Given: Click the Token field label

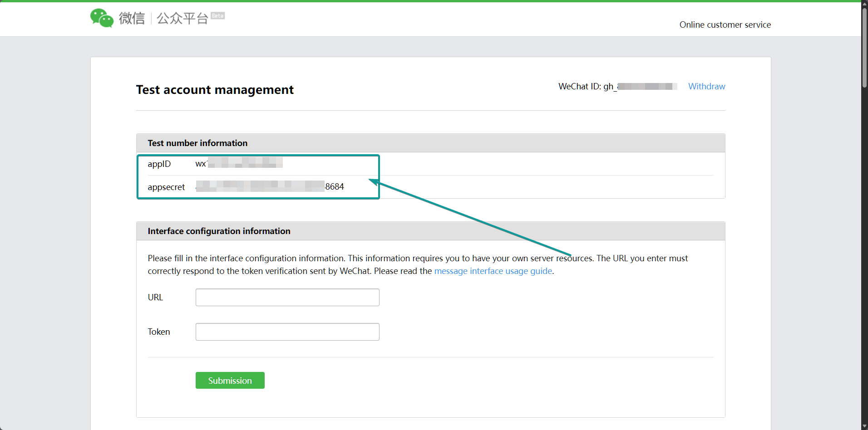Looking at the screenshot, I should 159,332.
